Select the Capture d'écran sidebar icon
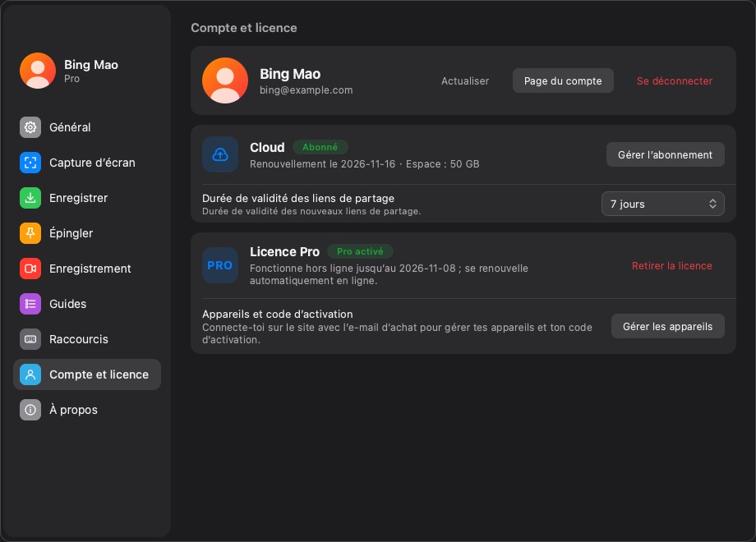Viewport: 756px width, 542px height. [30, 163]
